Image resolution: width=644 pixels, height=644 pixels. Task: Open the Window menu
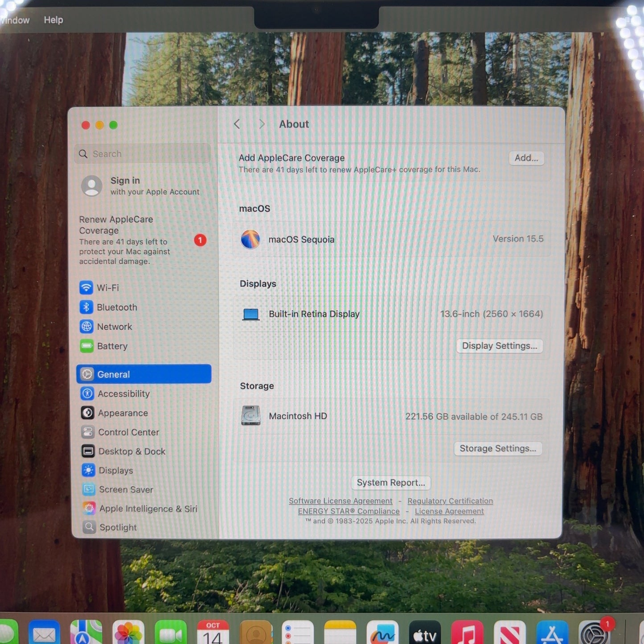coord(15,20)
